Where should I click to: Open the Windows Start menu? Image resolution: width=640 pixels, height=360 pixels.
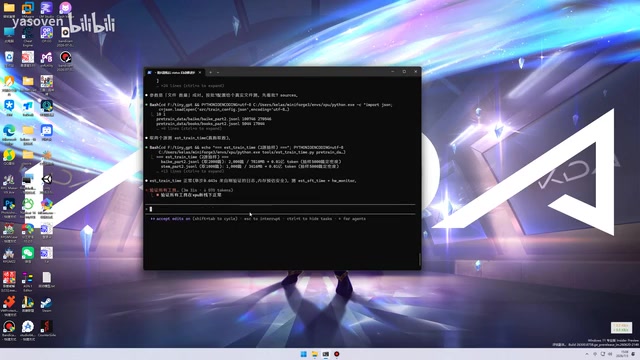(x=304, y=354)
